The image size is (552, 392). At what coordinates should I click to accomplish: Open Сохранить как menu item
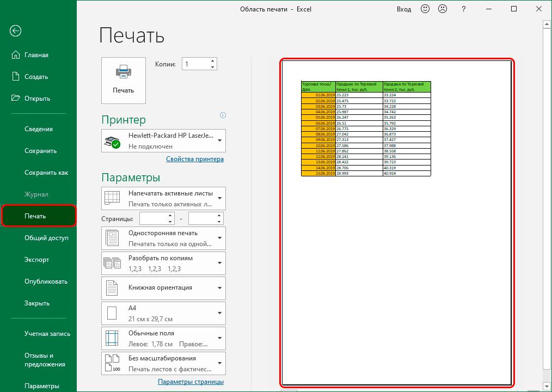click(46, 173)
